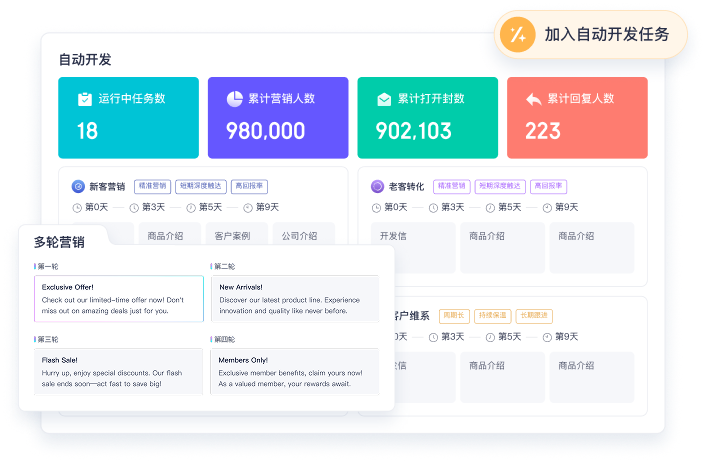Click the 新客营销 section title
This screenshot has height=461, width=706.
click(x=107, y=186)
